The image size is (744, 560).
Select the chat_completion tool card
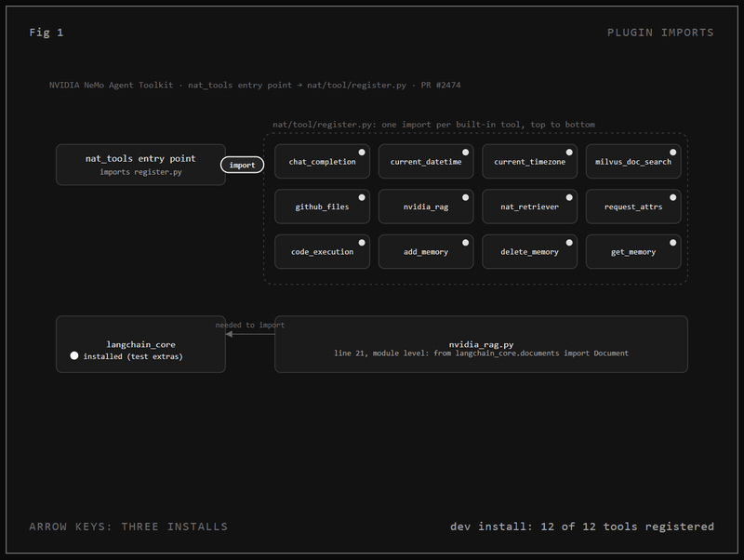322,161
